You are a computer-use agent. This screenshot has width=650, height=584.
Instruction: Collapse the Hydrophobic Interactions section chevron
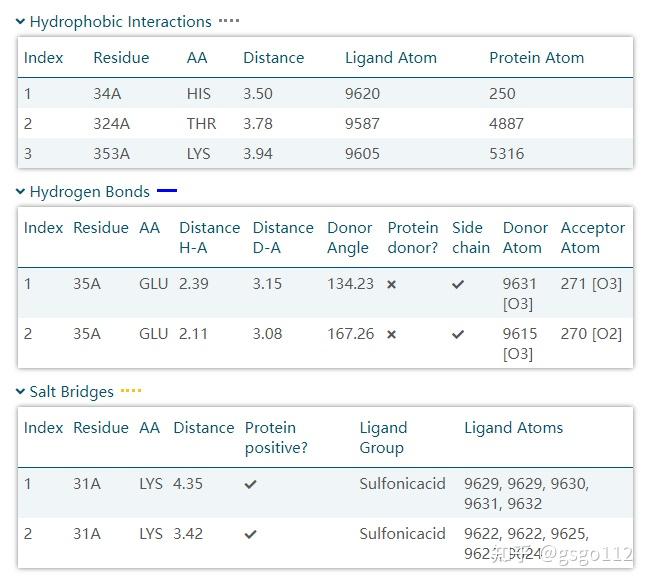[21, 21]
